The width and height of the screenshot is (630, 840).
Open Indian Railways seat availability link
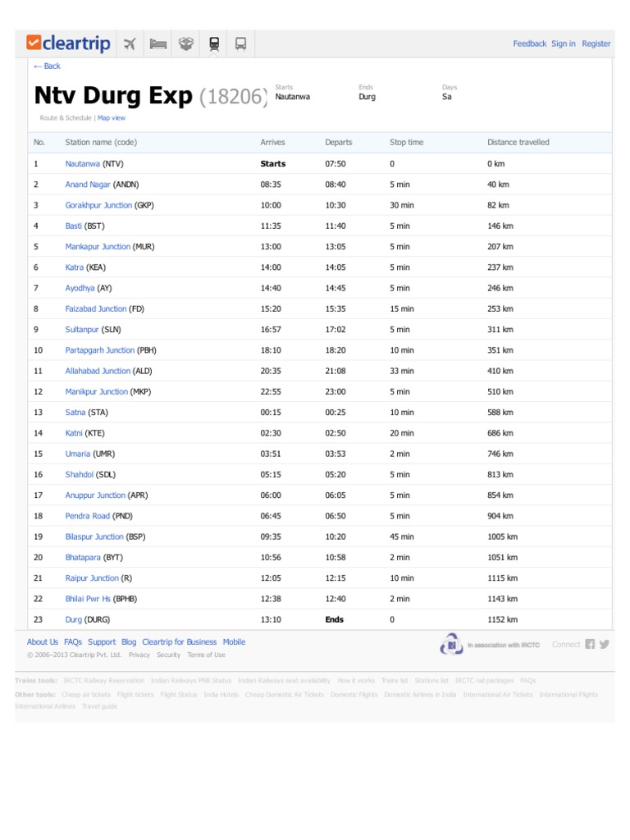[x=284, y=680]
